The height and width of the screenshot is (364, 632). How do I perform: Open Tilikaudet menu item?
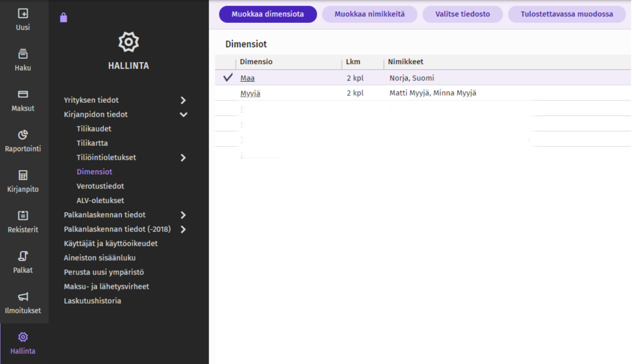[x=94, y=128]
